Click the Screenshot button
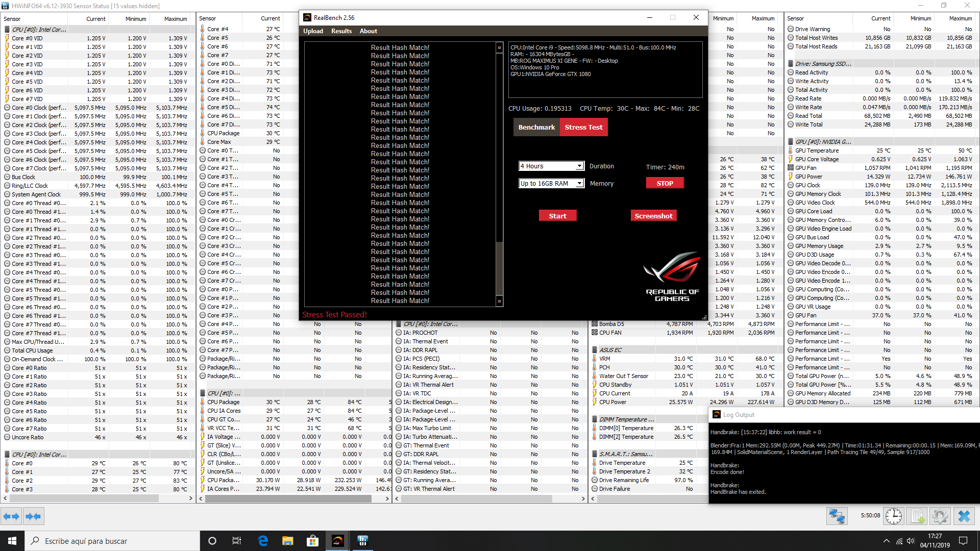980x551 pixels. [653, 216]
